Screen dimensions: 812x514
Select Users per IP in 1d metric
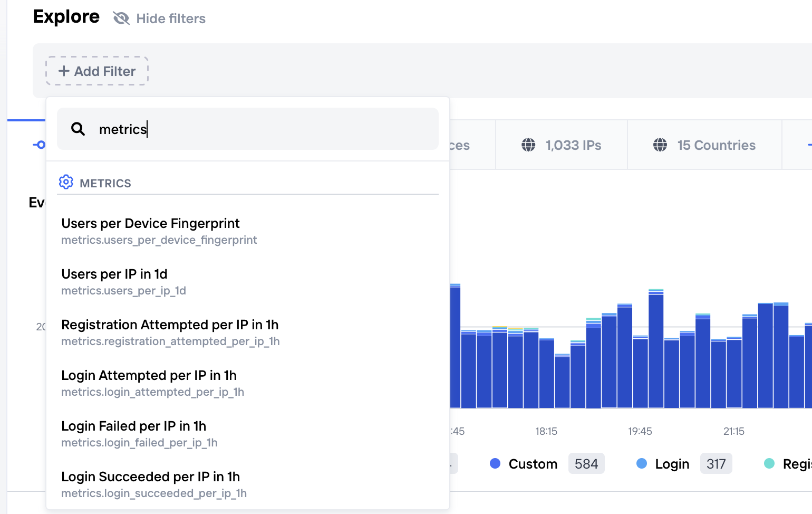pyautogui.click(x=248, y=282)
